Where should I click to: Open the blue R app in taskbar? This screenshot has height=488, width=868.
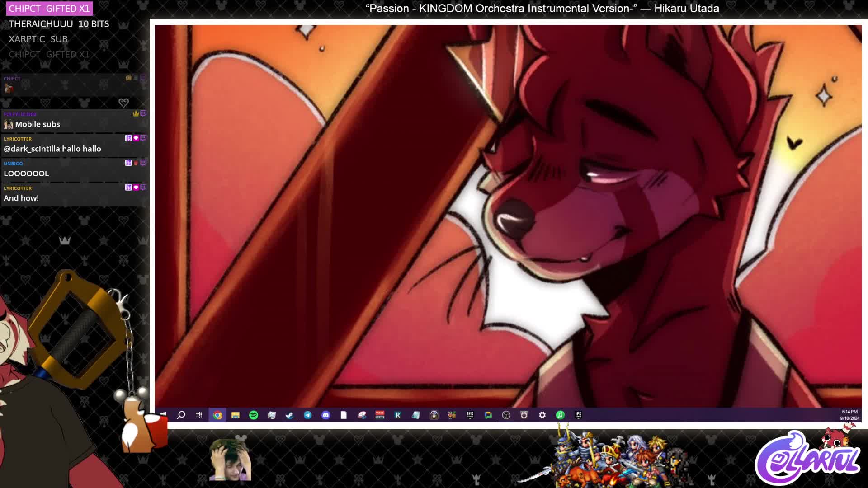pos(398,415)
